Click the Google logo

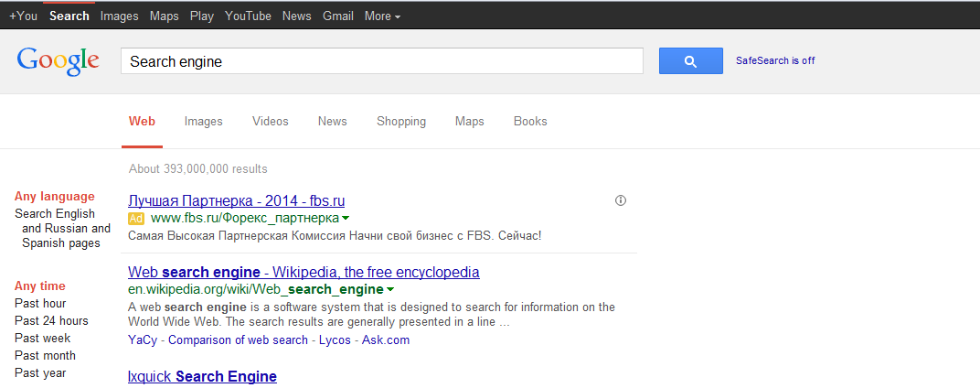(59, 60)
